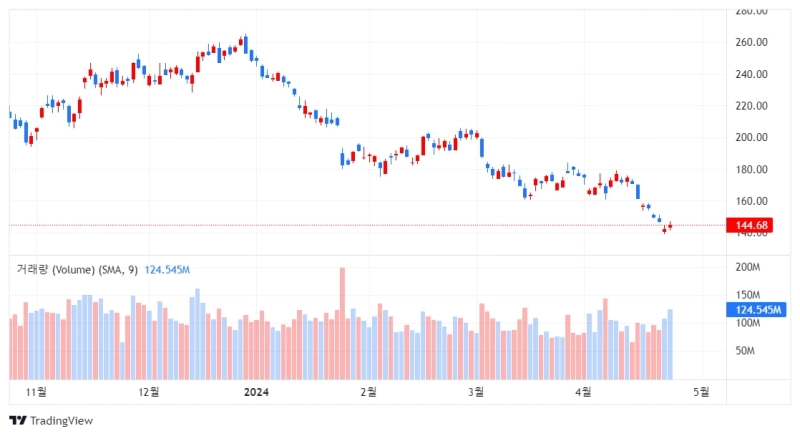Click the 260.00 price scale label

751,43
